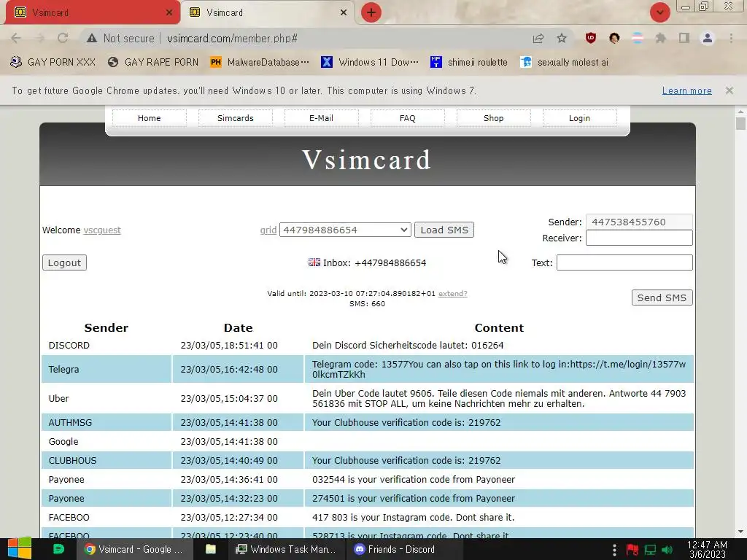Click the Not secure warning icon
This screenshot has height=560, width=747.
92,38
